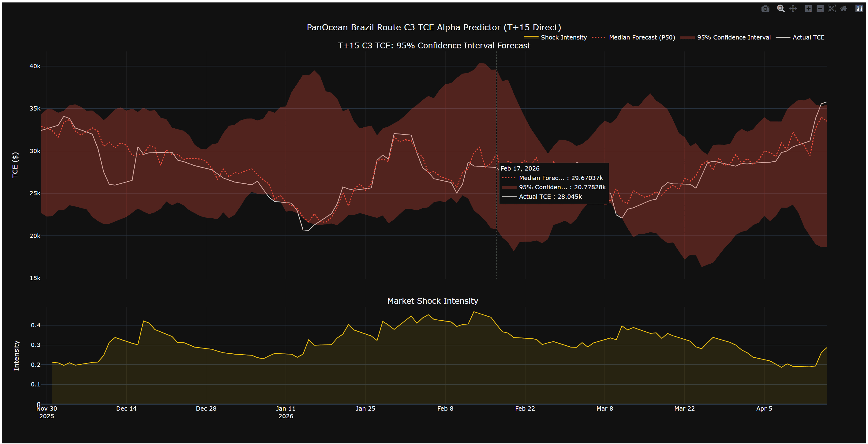Click the Feb 17, 2026 tooltip header

click(x=520, y=168)
